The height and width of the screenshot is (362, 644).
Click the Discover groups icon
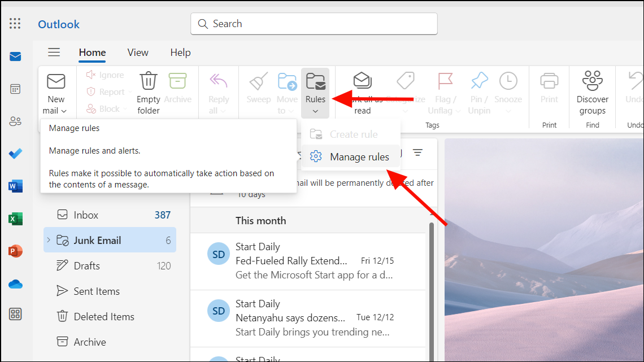click(x=592, y=80)
